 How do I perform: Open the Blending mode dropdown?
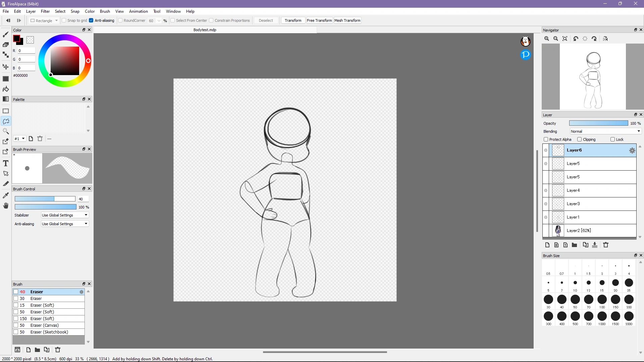tap(605, 131)
